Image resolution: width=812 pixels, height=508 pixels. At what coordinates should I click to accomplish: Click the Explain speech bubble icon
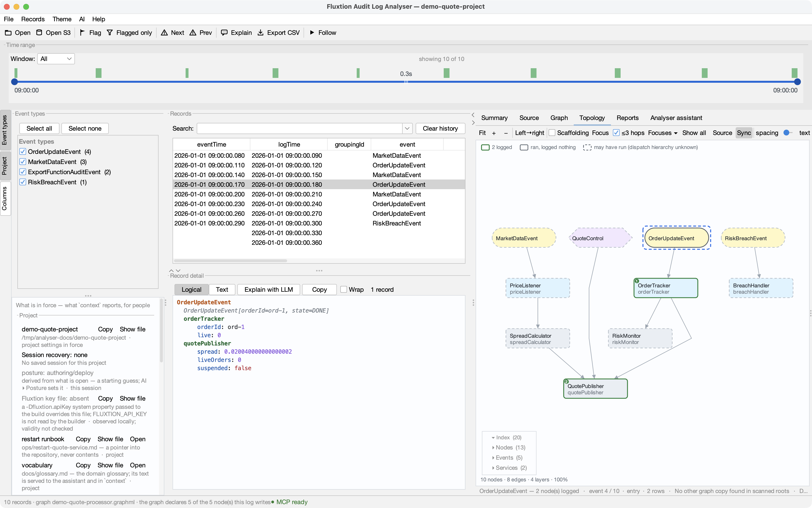pos(224,33)
